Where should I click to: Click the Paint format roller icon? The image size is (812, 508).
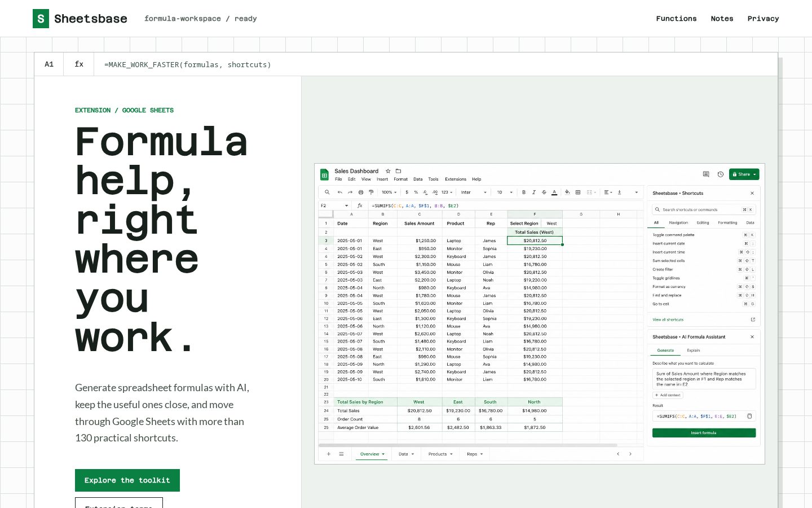pyautogui.click(x=371, y=192)
